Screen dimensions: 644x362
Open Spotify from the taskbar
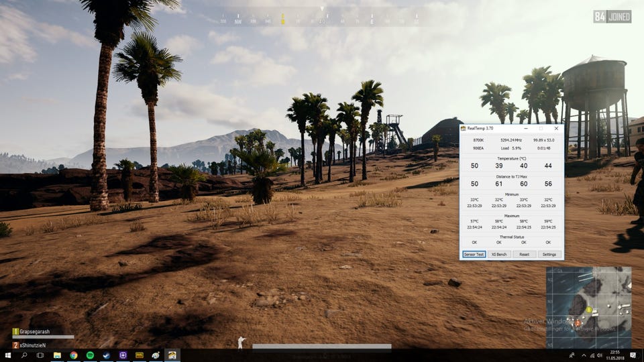coord(90,355)
